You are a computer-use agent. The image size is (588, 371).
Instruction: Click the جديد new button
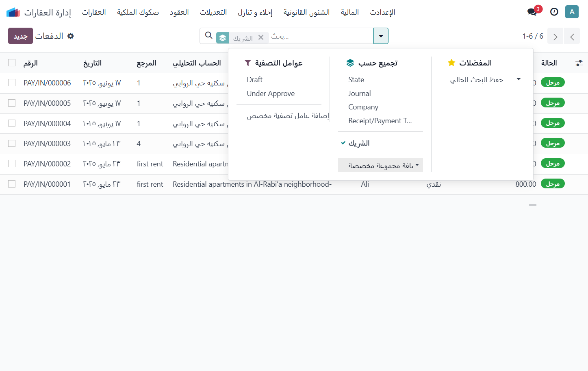pos(20,36)
